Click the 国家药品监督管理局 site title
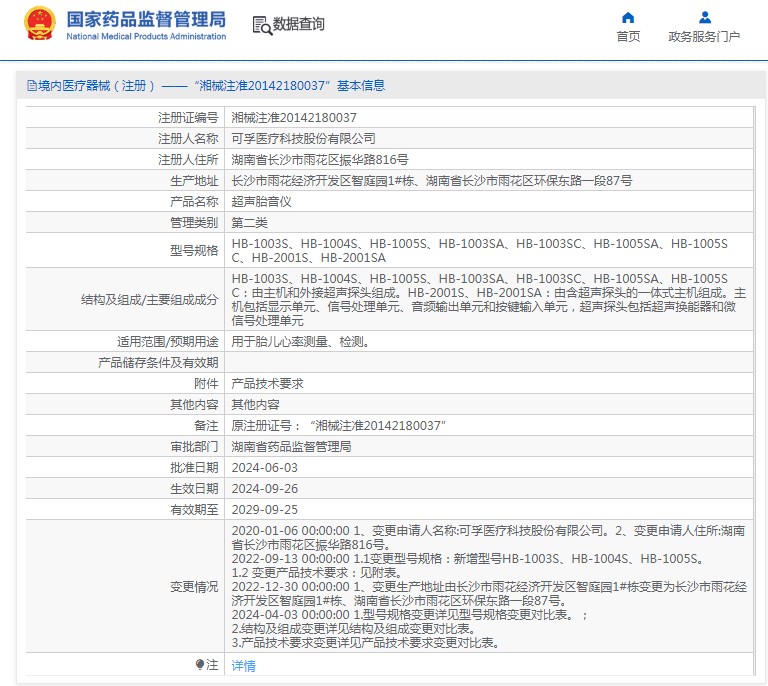Screen dimensions: 768x686 [146, 20]
